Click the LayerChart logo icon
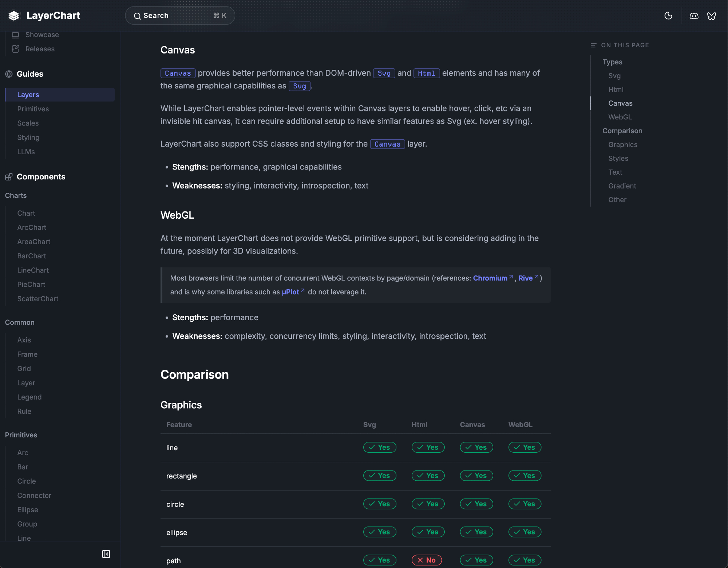 pos(14,16)
